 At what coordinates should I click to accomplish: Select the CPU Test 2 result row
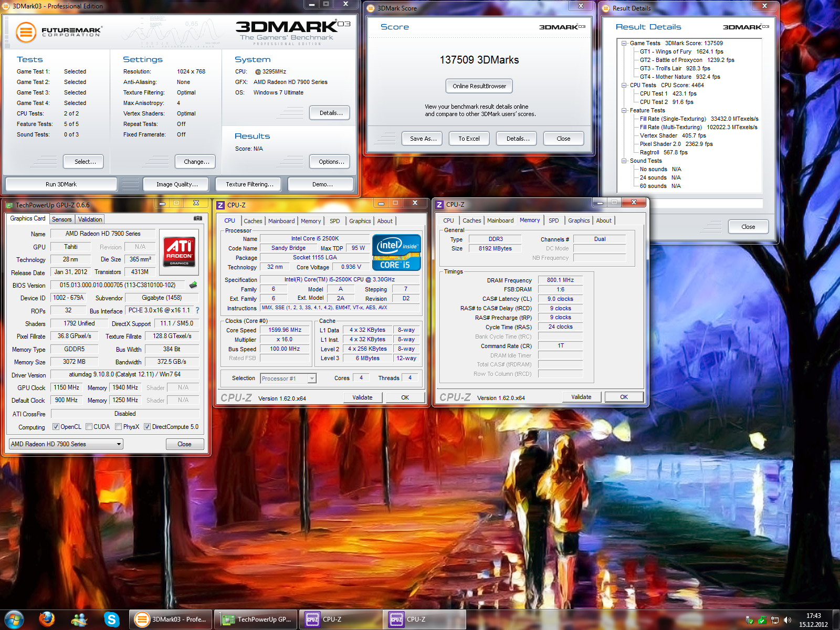666,102
